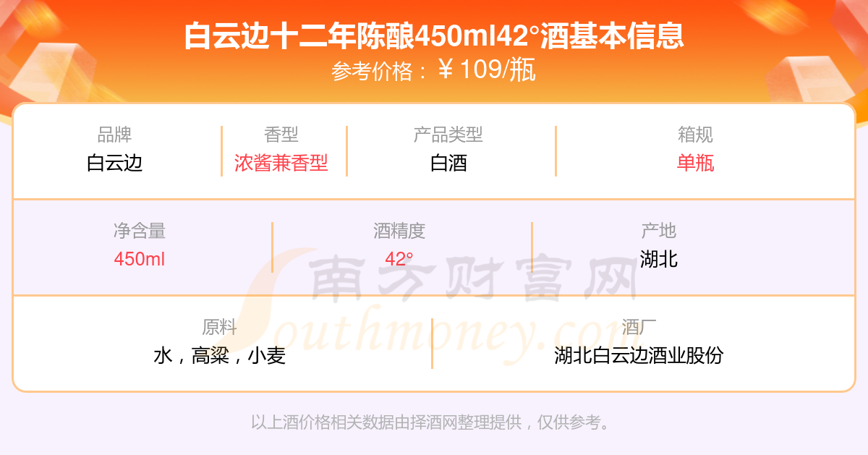The width and height of the screenshot is (868, 455).
Task: Click the 品牌 label
Action: pos(115,135)
